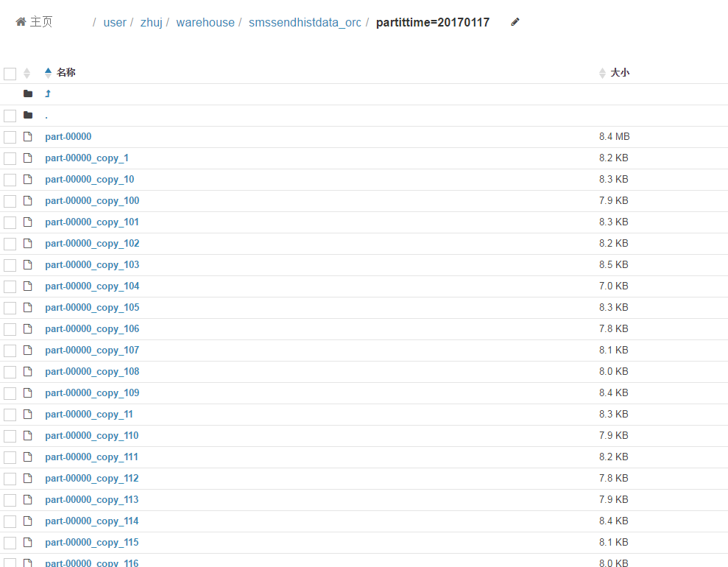Click the parent folder up-arrow icon
Screen dimensions: 728x567
coord(47,94)
